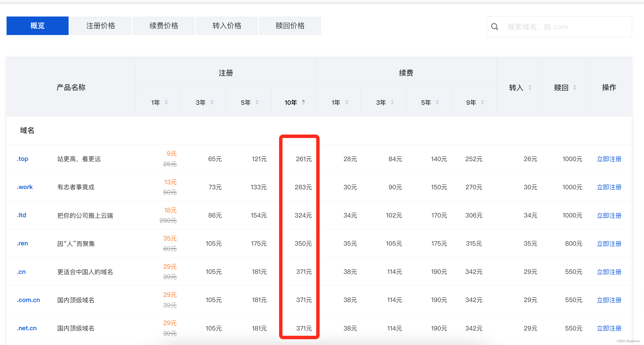
Task: Click the 306元 nine-year renewal for .ltd
Action: pyautogui.click(x=474, y=215)
